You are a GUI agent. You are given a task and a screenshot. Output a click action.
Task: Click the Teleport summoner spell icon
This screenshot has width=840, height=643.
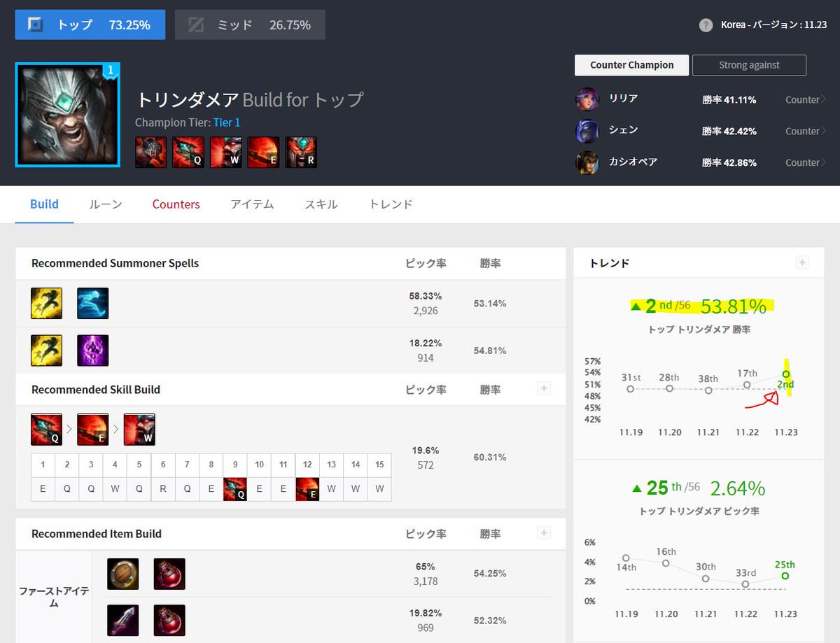point(92,351)
